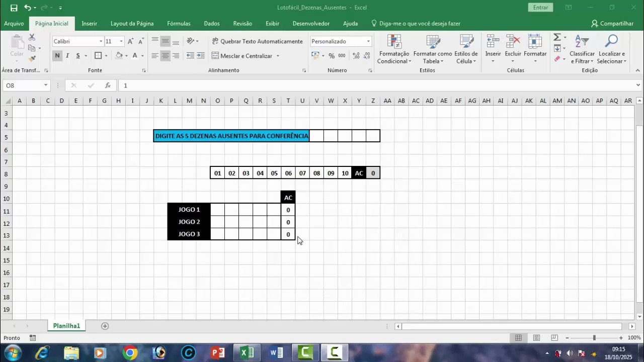This screenshot has width=644, height=362.
Task: Toggle Wrap Text automatically
Action: [258, 41]
